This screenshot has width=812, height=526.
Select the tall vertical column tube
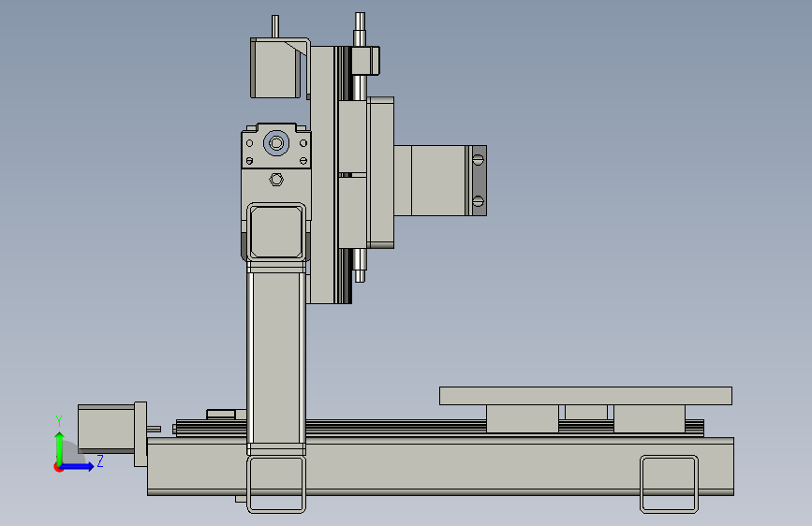pyautogui.click(x=276, y=358)
